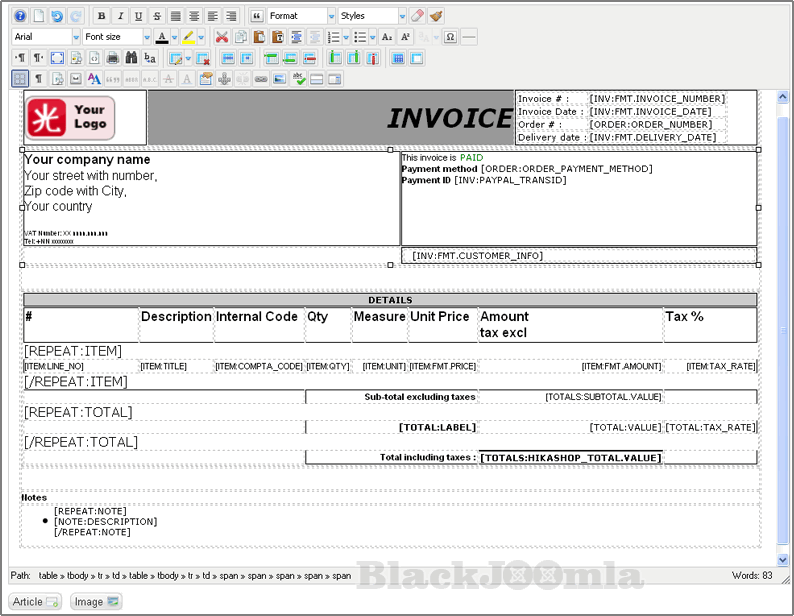Toggle Underline formatting
794x616 pixels.
tap(138, 16)
